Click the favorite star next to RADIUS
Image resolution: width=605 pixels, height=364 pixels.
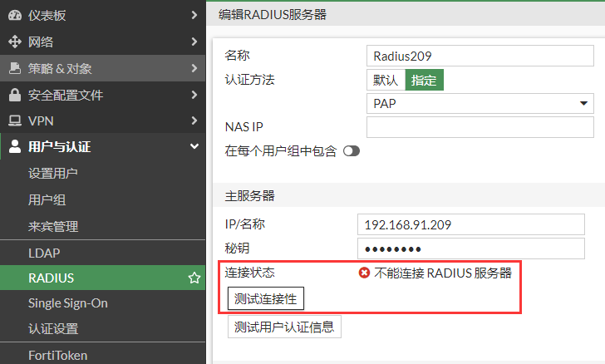coord(194,278)
